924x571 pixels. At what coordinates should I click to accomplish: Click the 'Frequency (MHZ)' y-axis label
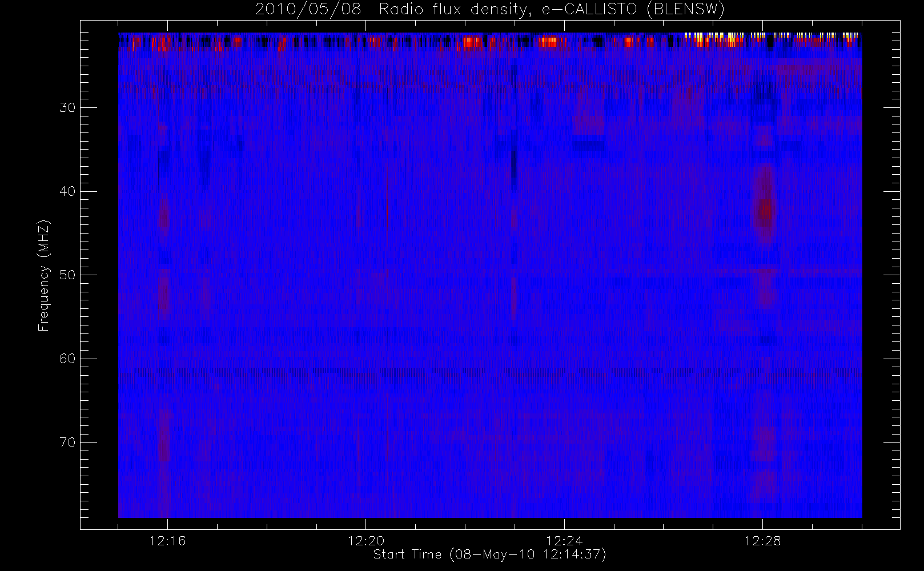point(44,275)
